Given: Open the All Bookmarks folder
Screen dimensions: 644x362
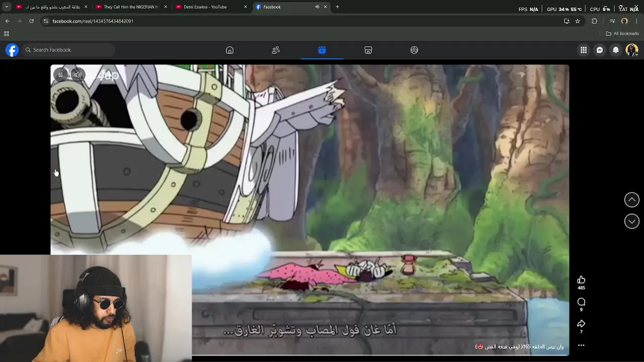Looking at the screenshot, I should point(622,34).
